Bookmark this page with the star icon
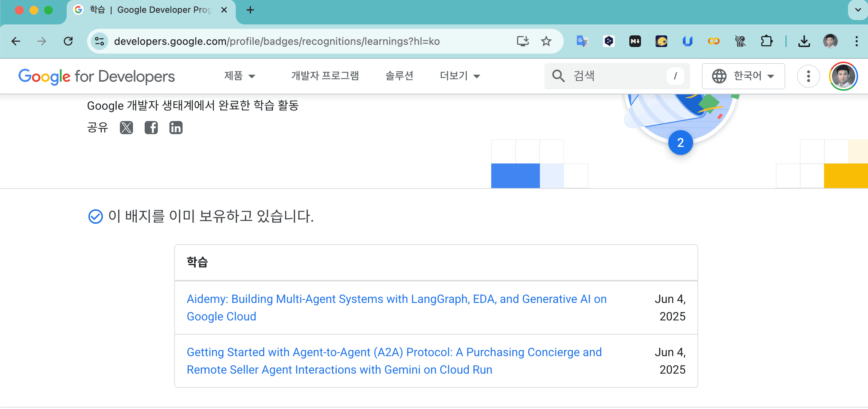This screenshot has width=868, height=409. point(546,41)
